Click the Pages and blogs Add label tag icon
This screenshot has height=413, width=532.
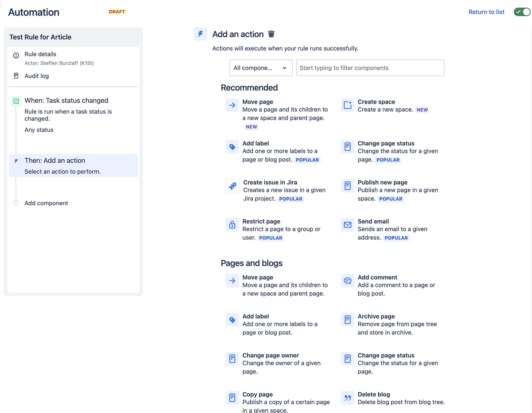point(232,320)
